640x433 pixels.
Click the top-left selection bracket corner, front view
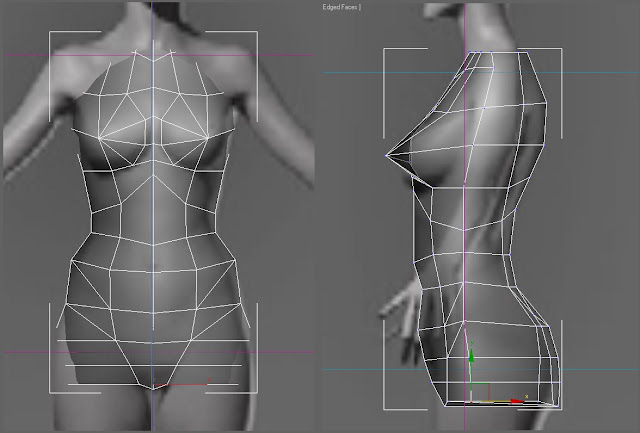[50, 32]
